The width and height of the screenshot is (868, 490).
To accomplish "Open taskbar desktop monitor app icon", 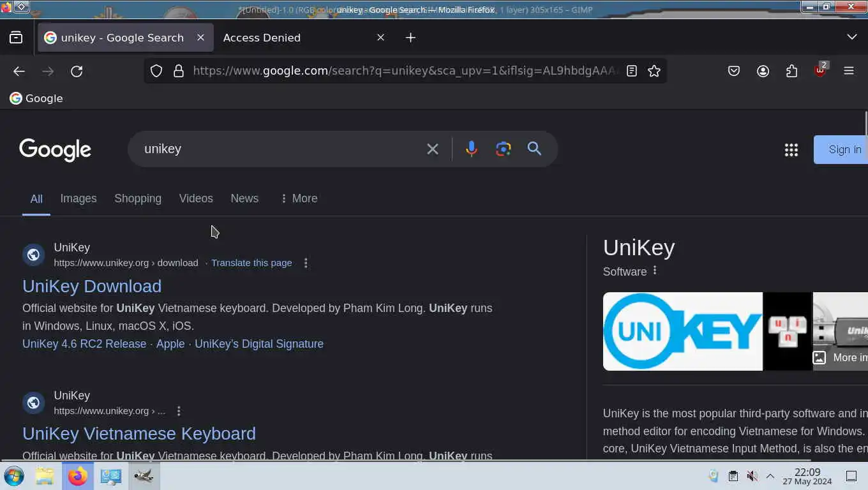I will (x=111, y=476).
